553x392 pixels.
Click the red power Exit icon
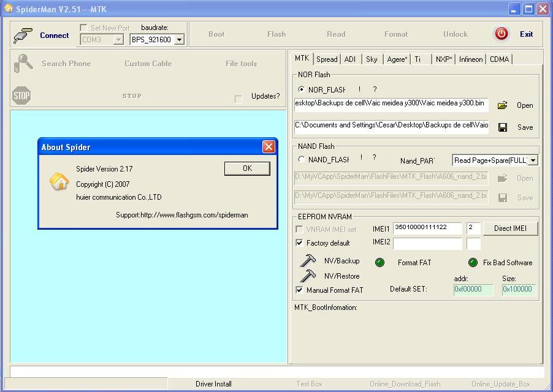click(502, 34)
